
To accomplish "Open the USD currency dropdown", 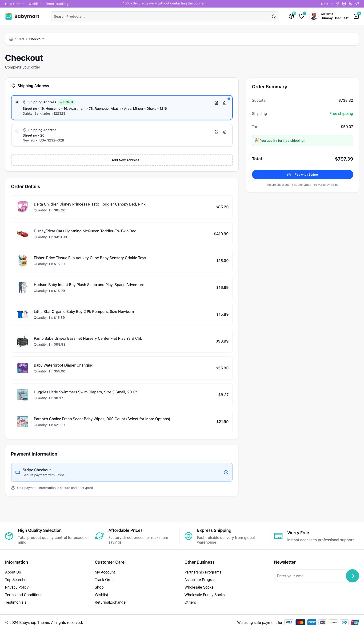I will click(327, 4).
